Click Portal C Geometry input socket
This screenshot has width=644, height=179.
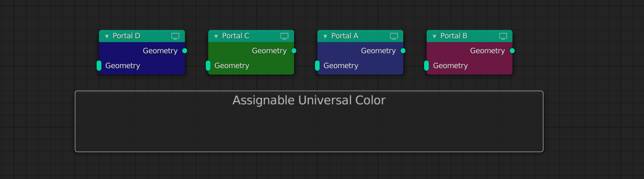[208, 66]
